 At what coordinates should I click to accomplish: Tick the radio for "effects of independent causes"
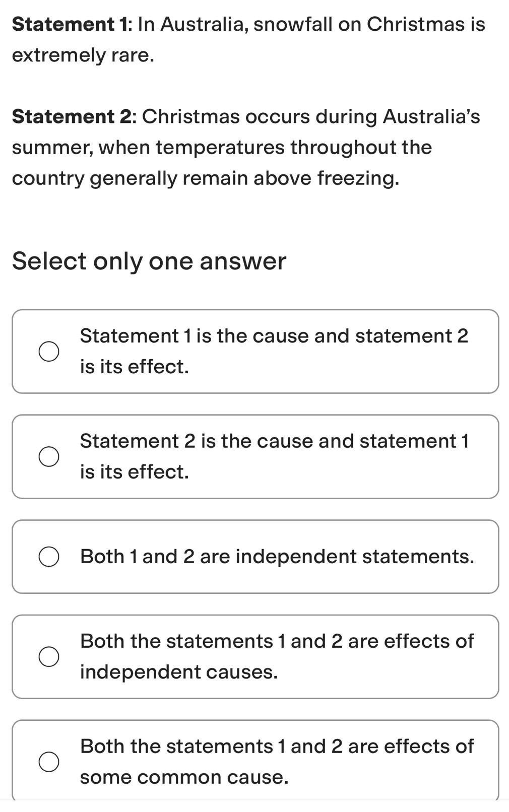point(49,657)
